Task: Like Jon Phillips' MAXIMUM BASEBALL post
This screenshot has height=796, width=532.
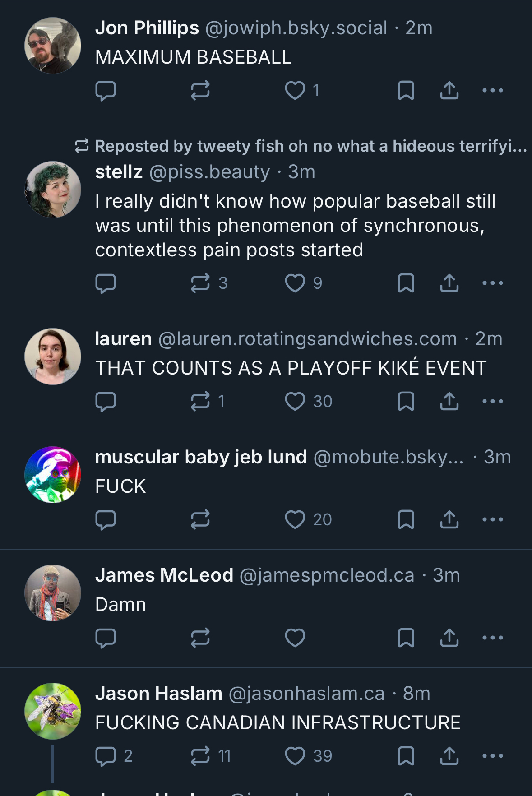Action: point(295,91)
